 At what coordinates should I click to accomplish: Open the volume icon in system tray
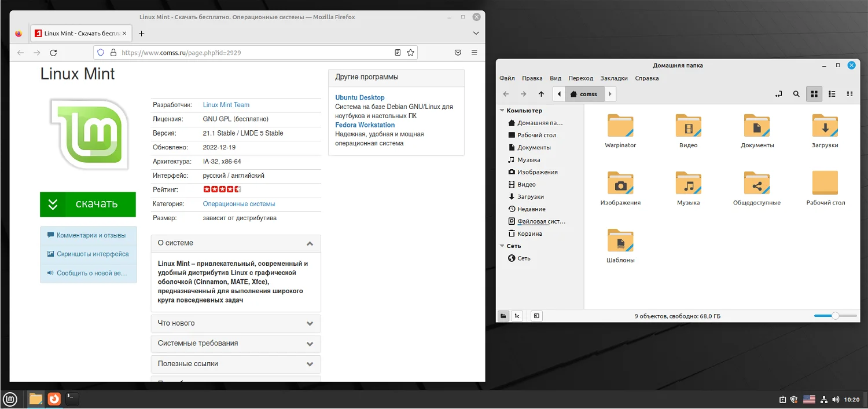[x=836, y=399]
